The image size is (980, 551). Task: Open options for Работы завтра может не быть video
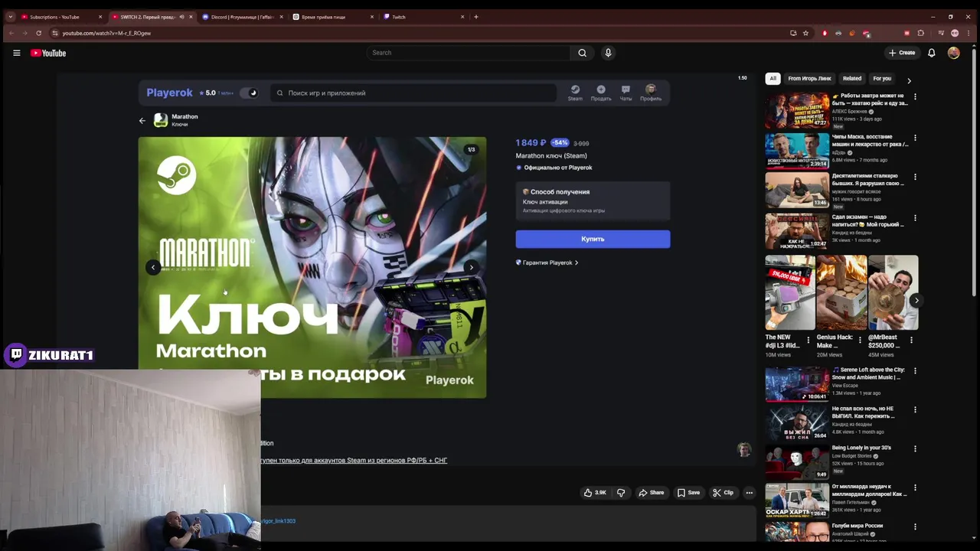pyautogui.click(x=915, y=97)
